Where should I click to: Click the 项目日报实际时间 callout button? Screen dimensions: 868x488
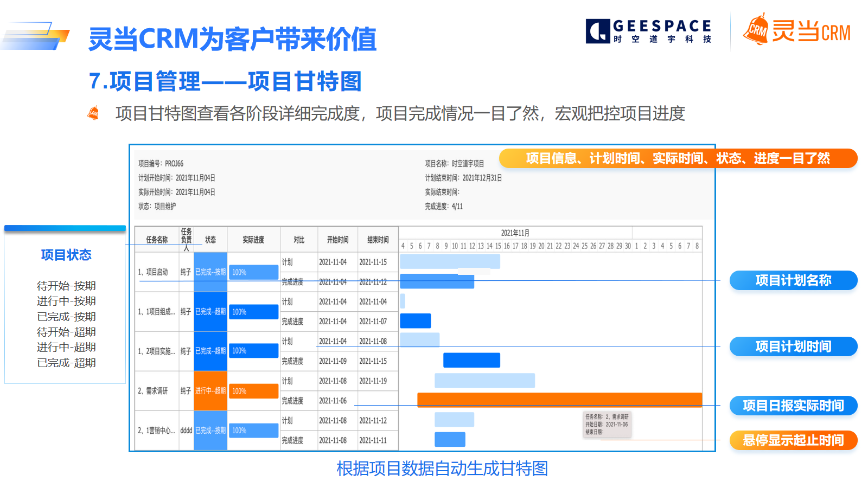[x=793, y=406]
